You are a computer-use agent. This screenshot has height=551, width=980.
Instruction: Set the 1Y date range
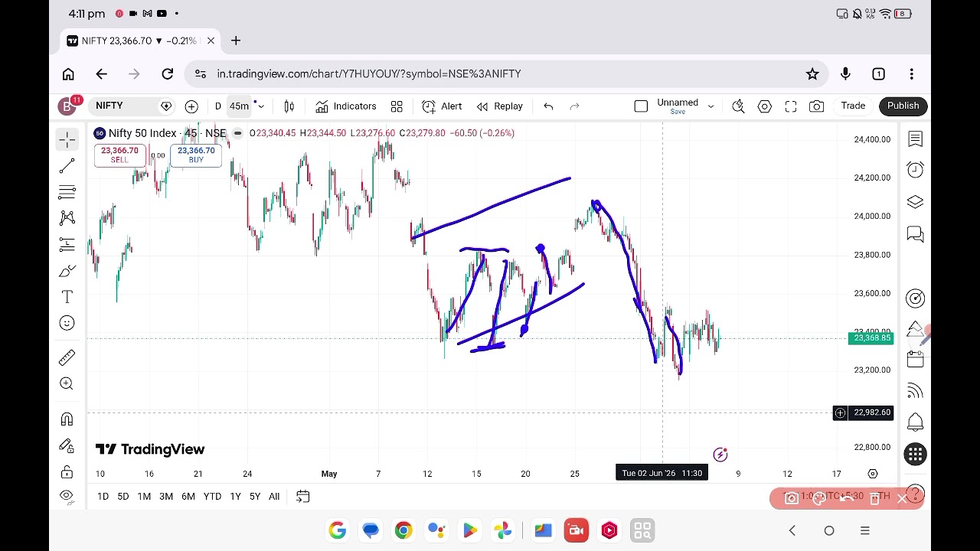[235, 497]
